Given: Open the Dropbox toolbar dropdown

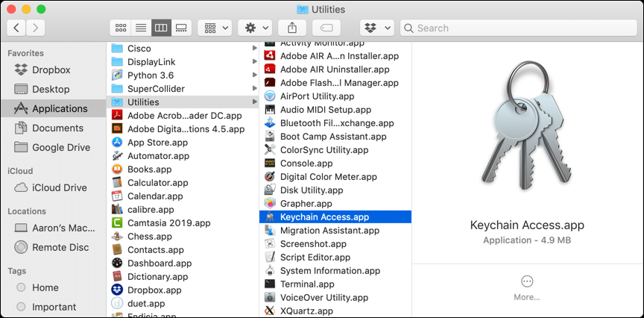Looking at the screenshot, I should tap(376, 28).
